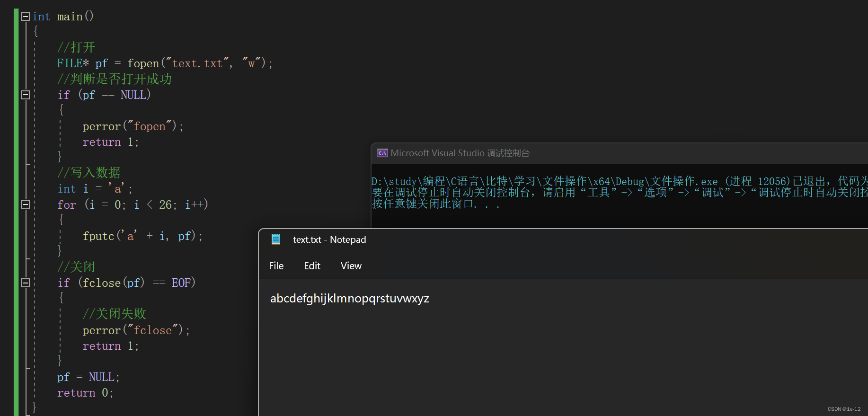Viewport: 868px width, 416px height.
Task: Place cursor on the fputc('a' + i, pf) line
Action: 142,236
